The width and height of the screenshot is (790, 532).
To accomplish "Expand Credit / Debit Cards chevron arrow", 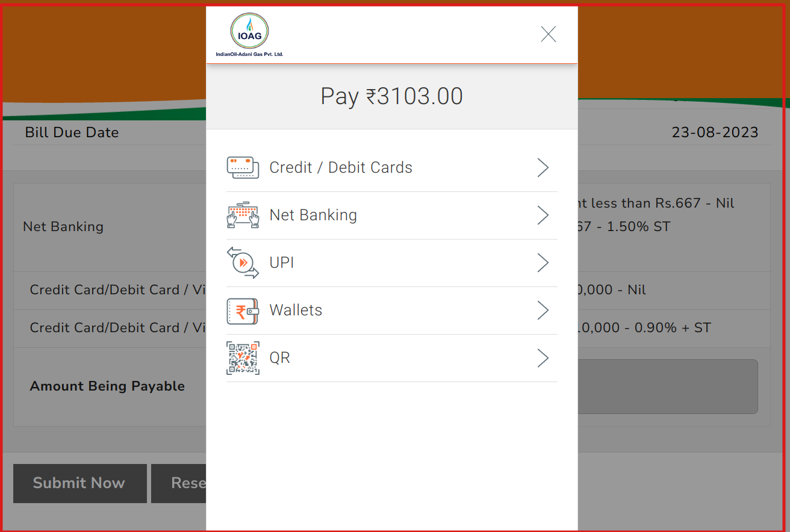I will point(543,168).
